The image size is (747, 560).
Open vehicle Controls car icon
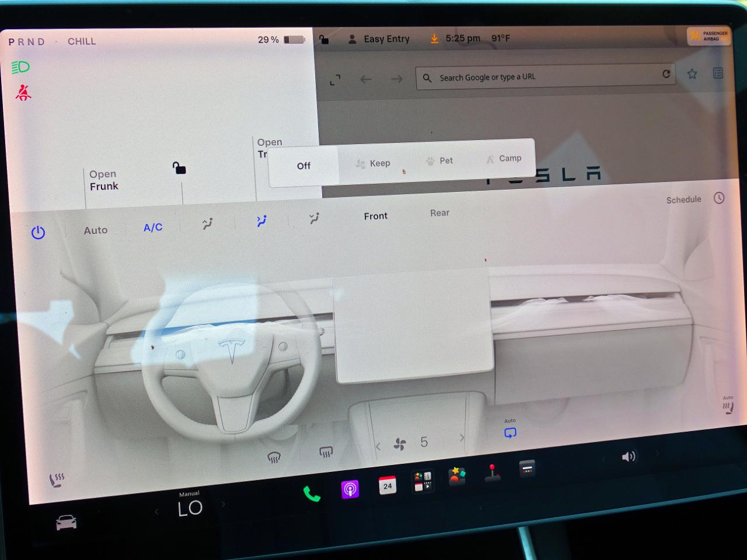[x=66, y=522]
